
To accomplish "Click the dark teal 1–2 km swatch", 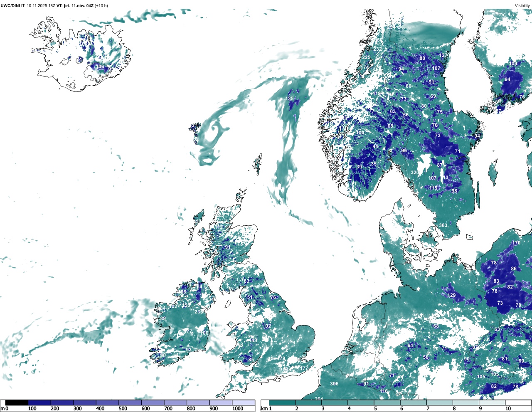I will point(282,402).
